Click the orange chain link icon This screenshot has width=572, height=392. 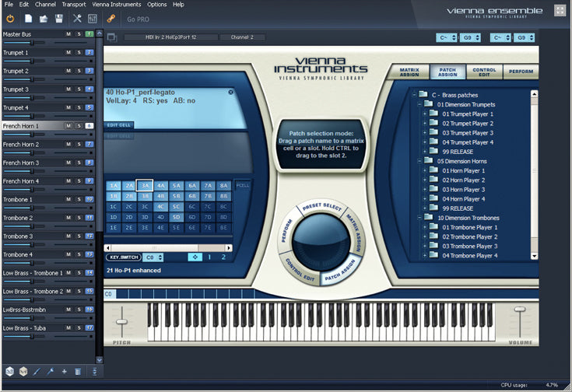point(112,18)
